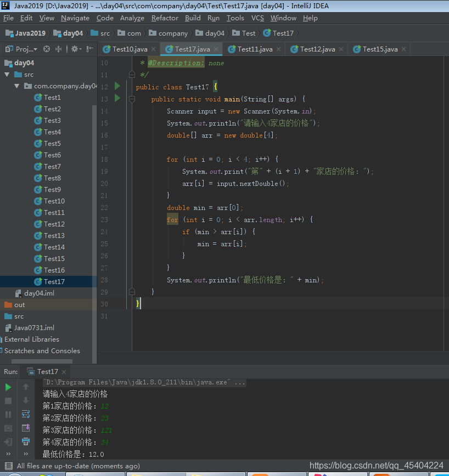
Task: Open the Build menu
Action: click(x=193, y=18)
